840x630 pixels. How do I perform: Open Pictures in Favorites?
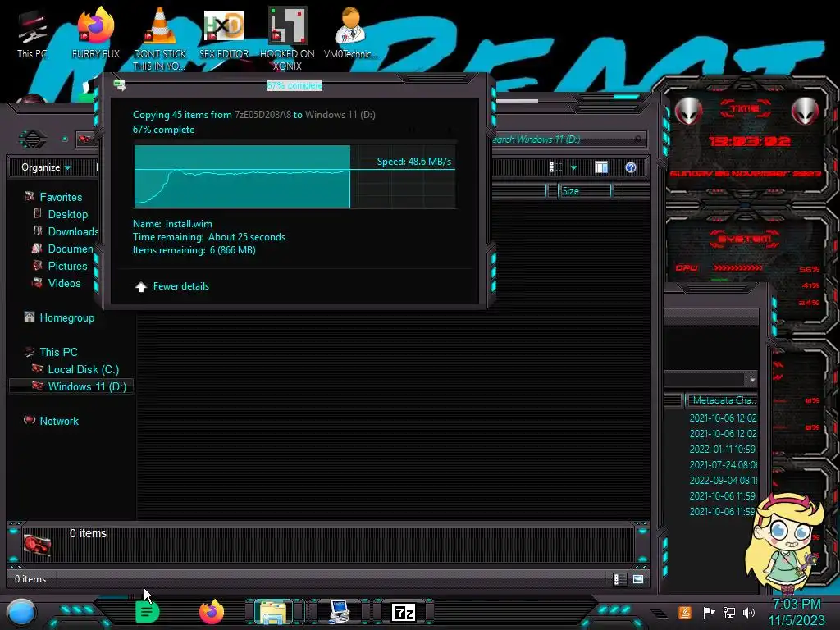(67, 266)
